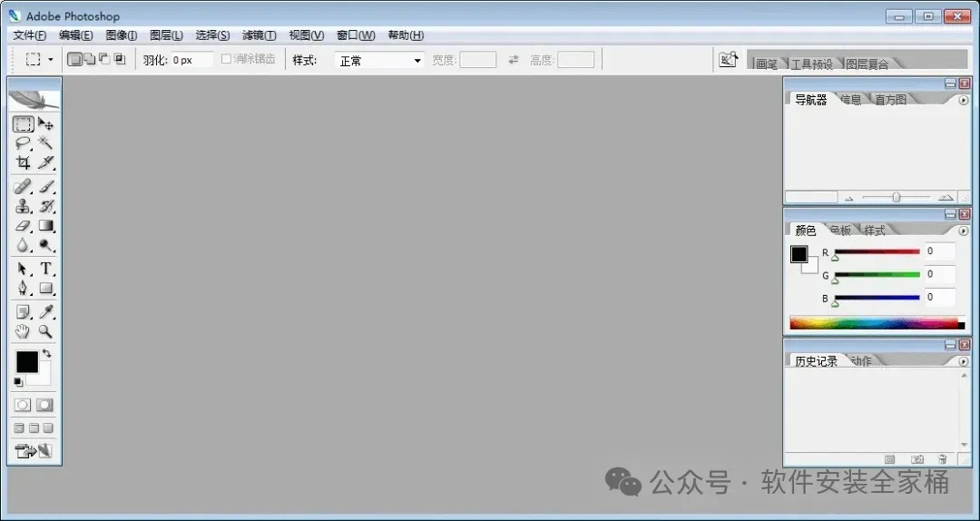
Task: Collapse the Color panel group
Action: point(951,214)
